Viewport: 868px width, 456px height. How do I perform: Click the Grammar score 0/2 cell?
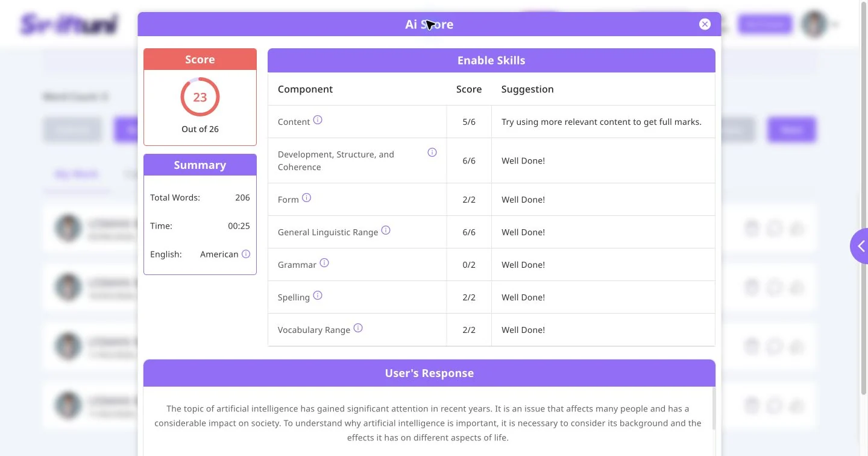click(x=469, y=265)
